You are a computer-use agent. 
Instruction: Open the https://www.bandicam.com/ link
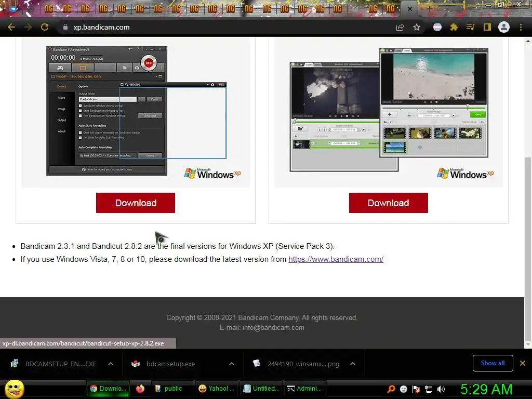pyautogui.click(x=336, y=259)
